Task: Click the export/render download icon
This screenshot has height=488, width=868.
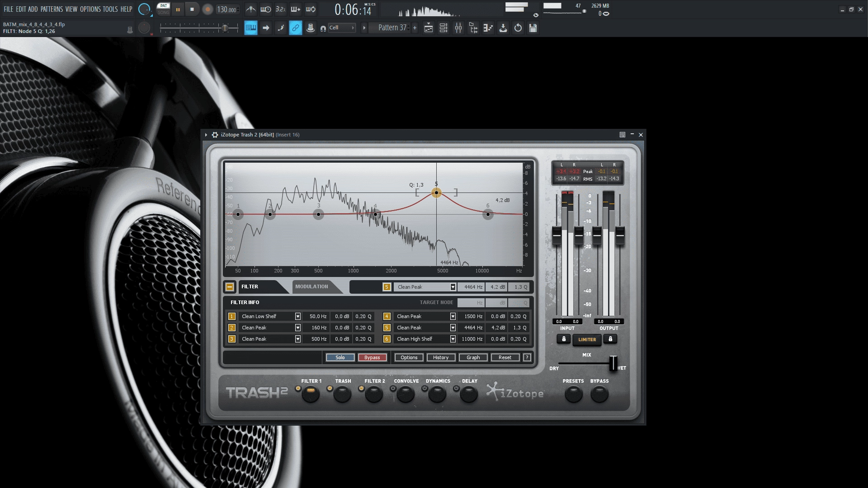Action: [503, 28]
